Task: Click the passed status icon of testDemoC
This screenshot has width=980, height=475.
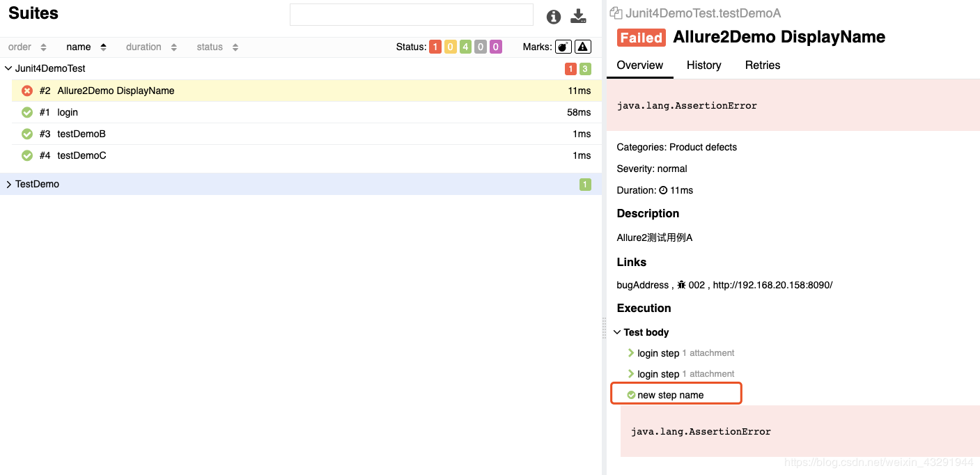Action: tap(27, 155)
